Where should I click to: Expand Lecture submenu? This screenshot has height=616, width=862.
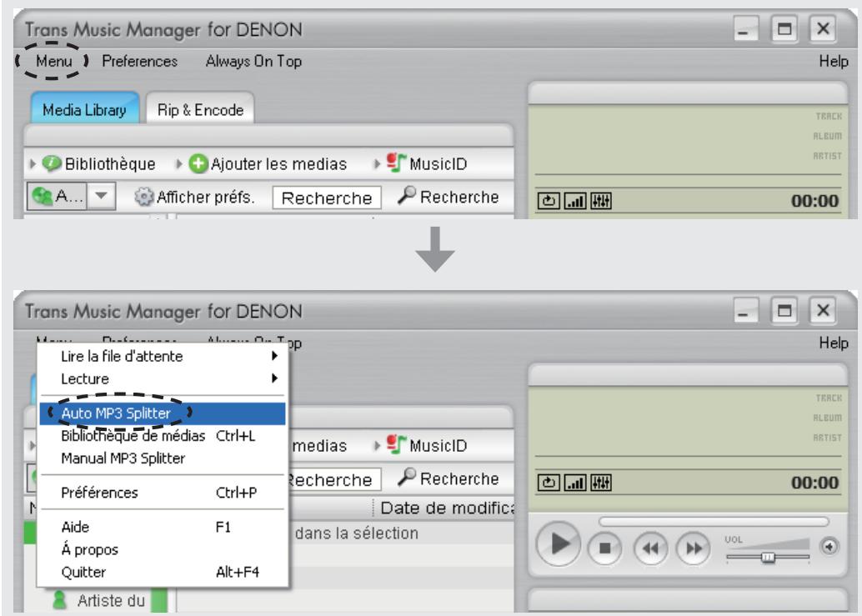(163, 378)
